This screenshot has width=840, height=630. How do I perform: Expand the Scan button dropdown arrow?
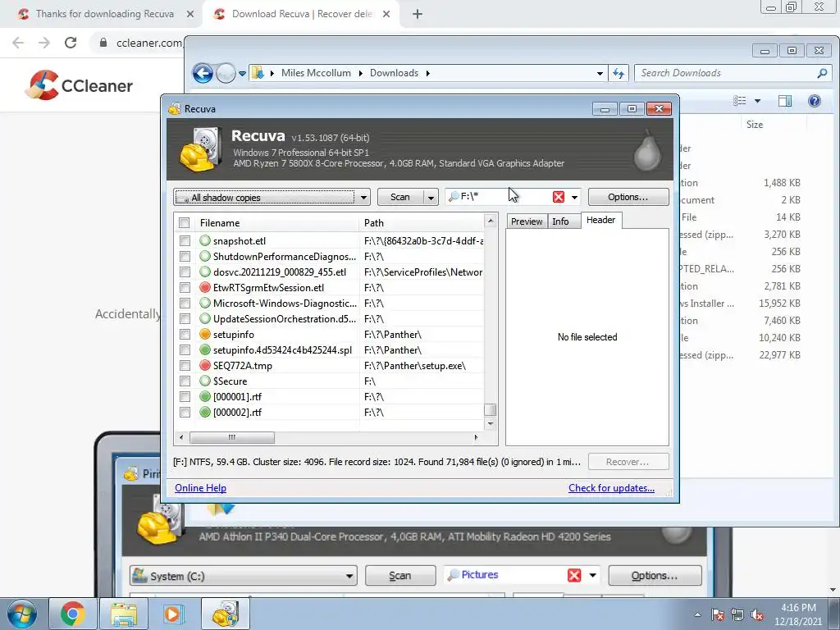click(x=431, y=197)
